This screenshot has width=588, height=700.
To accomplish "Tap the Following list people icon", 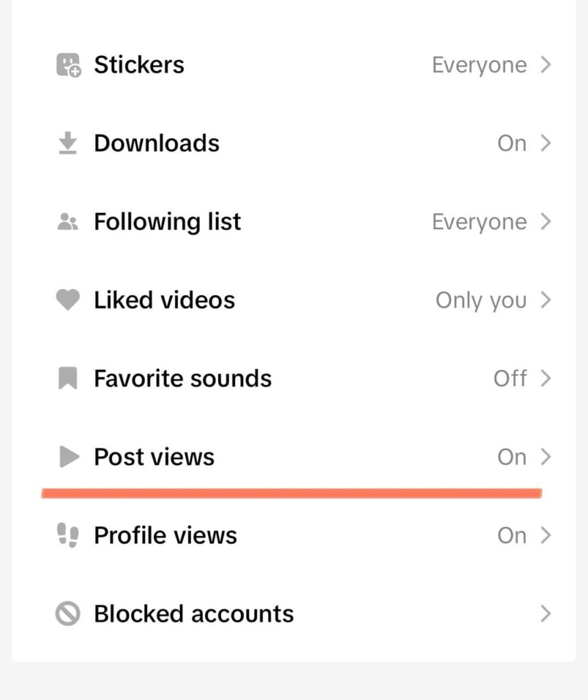I will pos(68,222).
